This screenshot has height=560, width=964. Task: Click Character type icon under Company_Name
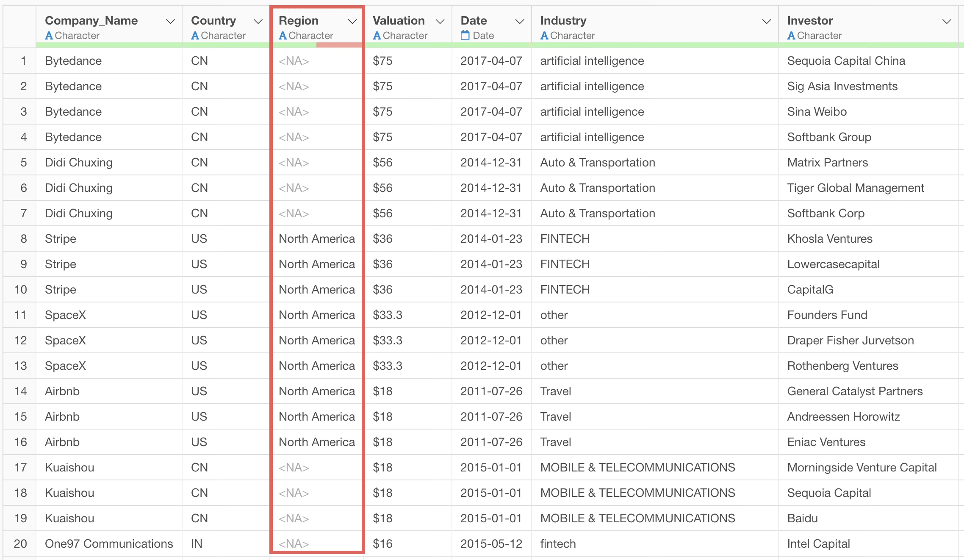[49, 36]
